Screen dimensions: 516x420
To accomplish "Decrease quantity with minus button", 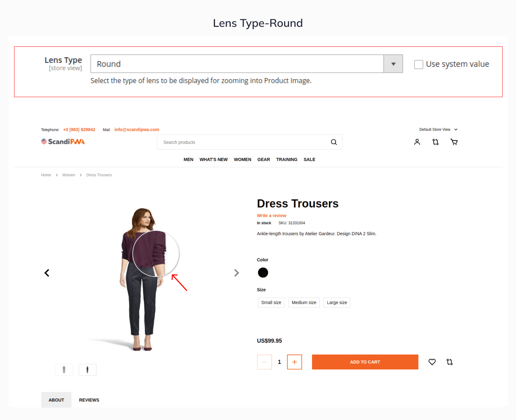I will (x=265, y=362).
